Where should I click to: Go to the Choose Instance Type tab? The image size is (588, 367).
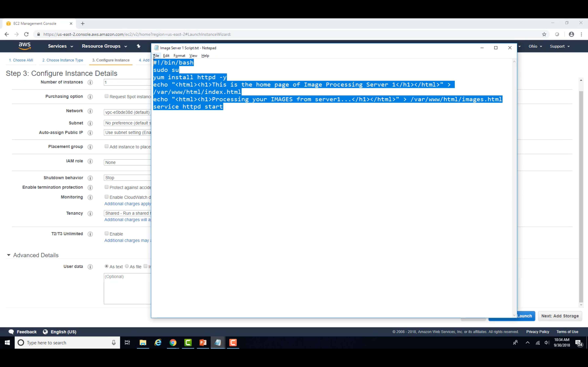click(63, 60)
